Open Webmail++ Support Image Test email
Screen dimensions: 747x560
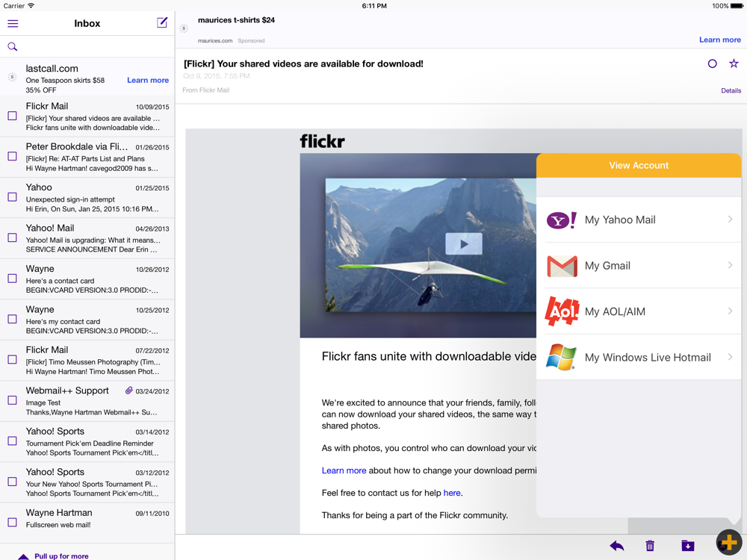(87, 401)
